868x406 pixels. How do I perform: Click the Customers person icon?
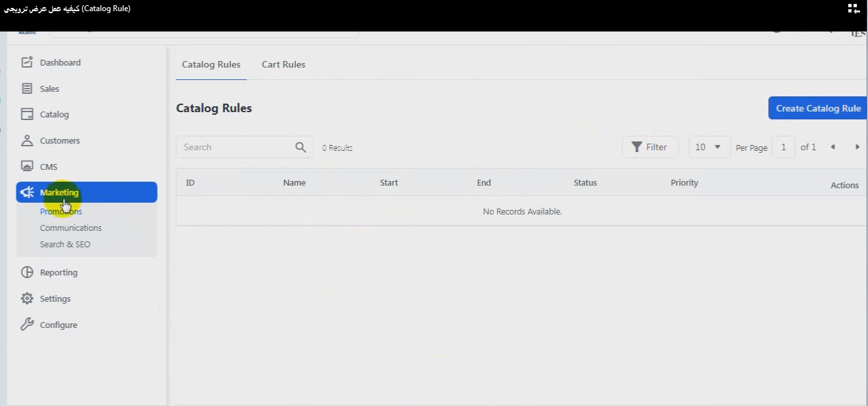click(27, 140)
